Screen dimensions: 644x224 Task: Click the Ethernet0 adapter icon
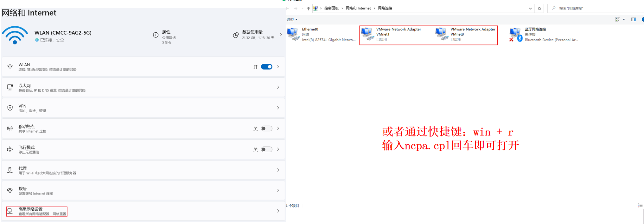click(x=293, y=34)
